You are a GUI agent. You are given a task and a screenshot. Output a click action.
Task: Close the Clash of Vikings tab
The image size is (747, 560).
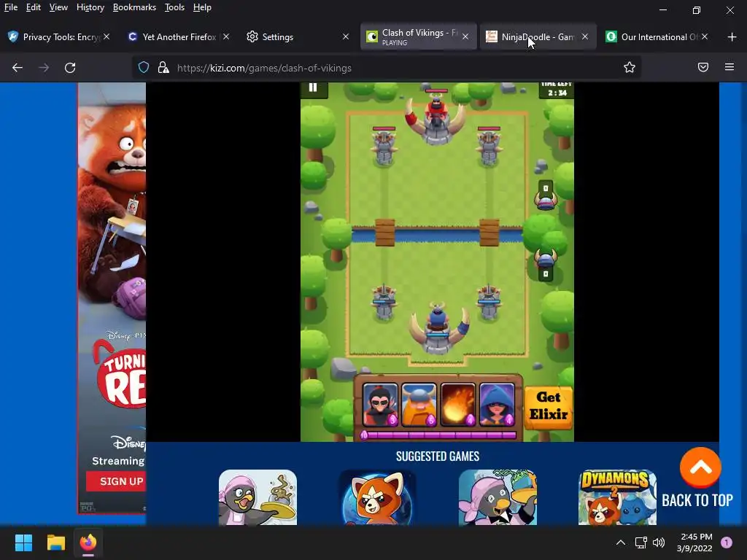(x=465, y=36)
